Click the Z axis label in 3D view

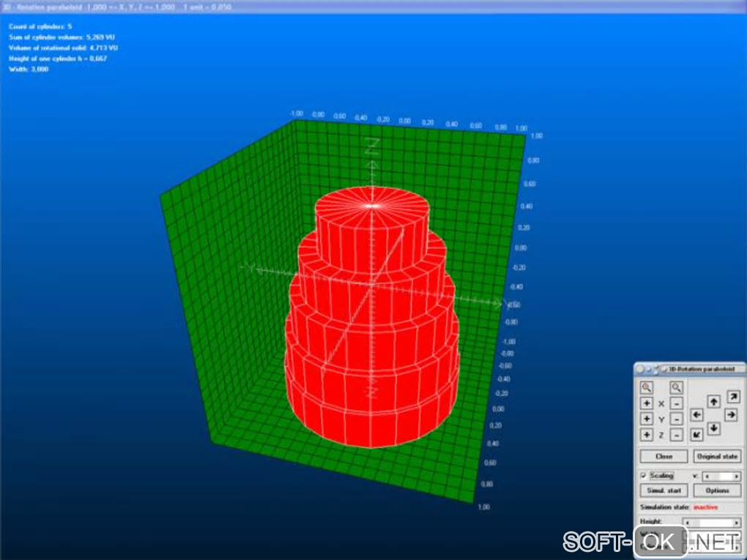(371, 146)
